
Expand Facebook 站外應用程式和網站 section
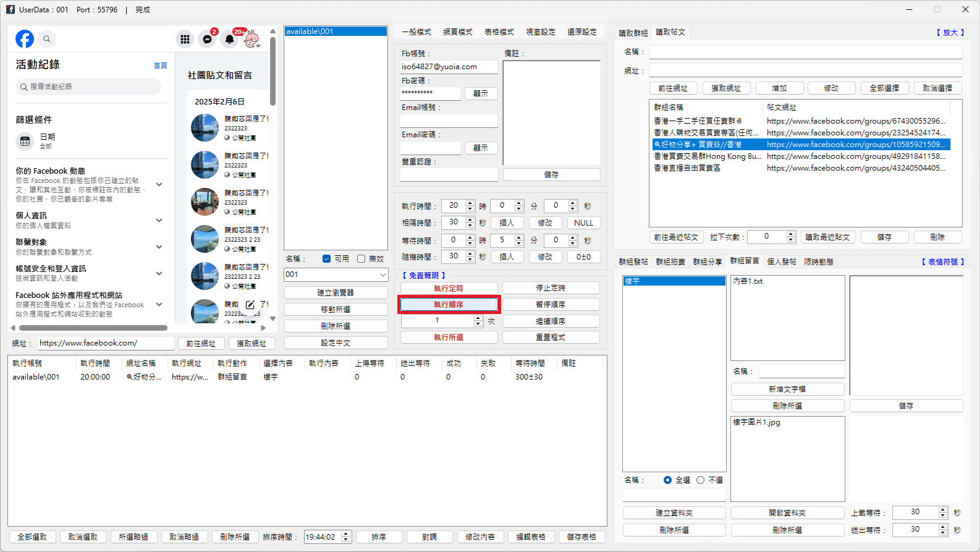click(x=159, y=304)
